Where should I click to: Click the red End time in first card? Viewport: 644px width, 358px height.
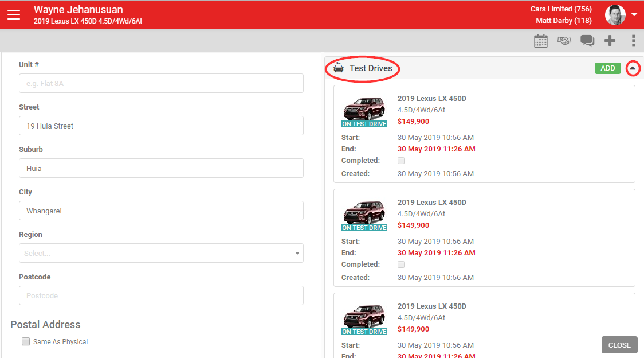[x=436, y=149]
